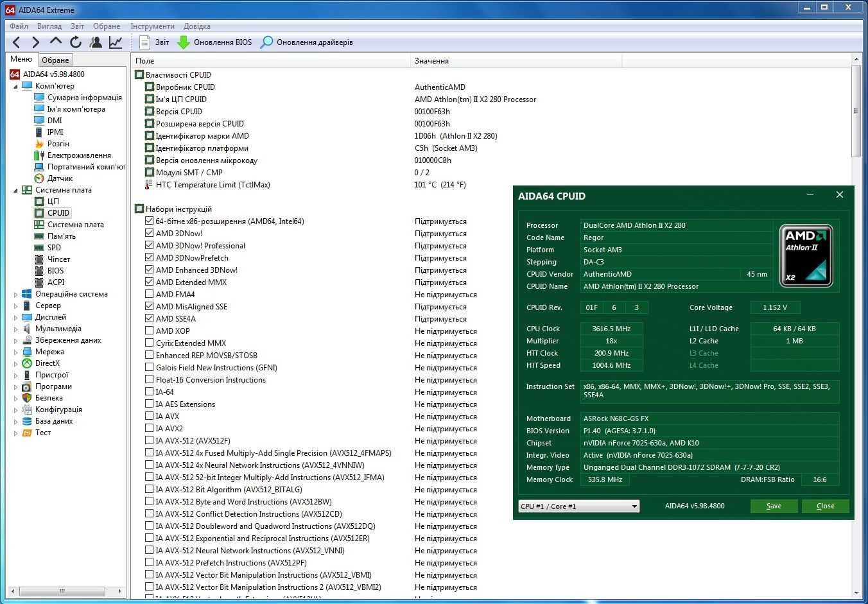This screenshot has height=604, width=868.
Task: Click Save in AIDA64 CPUID window
Action: click(x=774, y=506)
